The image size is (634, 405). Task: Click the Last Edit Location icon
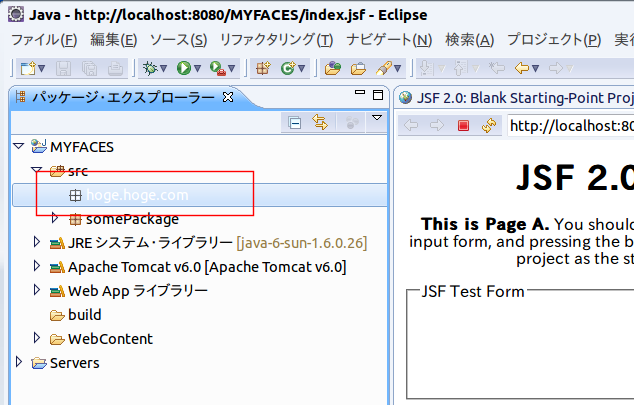click(496, 68)
